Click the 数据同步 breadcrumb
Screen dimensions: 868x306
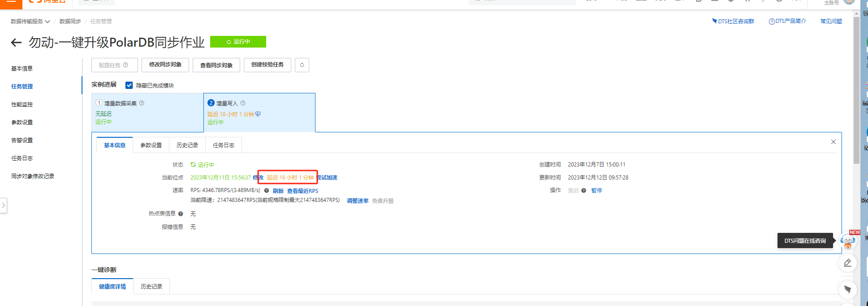[70, 22]
